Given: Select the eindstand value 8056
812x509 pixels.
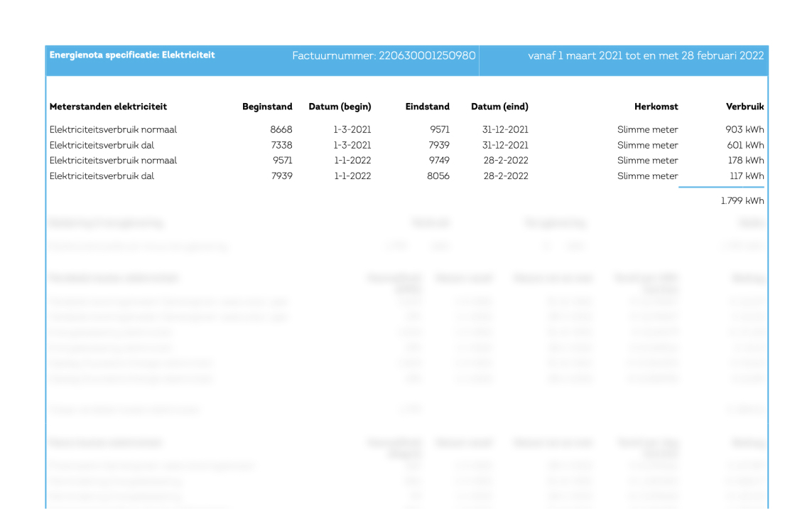Looking at the screenshot, I should coord(438,176).
